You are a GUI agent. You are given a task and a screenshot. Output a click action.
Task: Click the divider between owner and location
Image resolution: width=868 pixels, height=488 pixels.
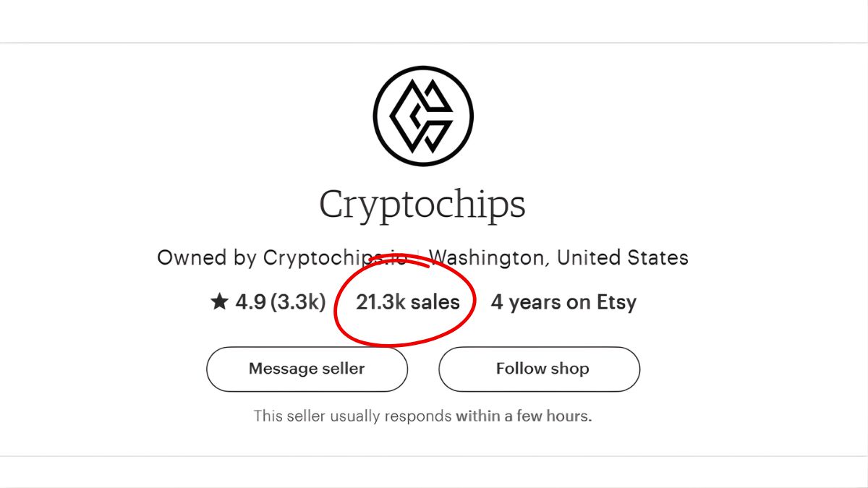[418, 258]
